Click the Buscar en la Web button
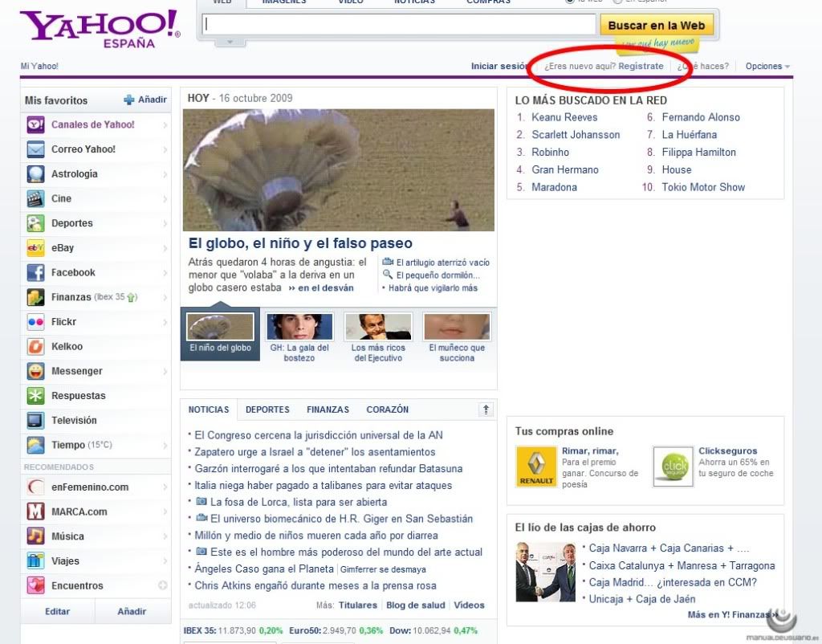822x644 pixels. pyautogui.click(x=657, y=25)
